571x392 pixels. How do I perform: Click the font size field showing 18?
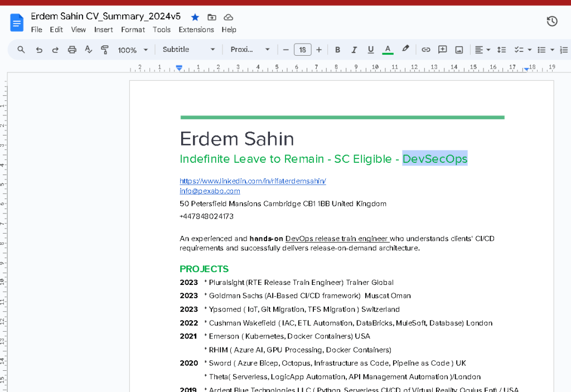303,50
